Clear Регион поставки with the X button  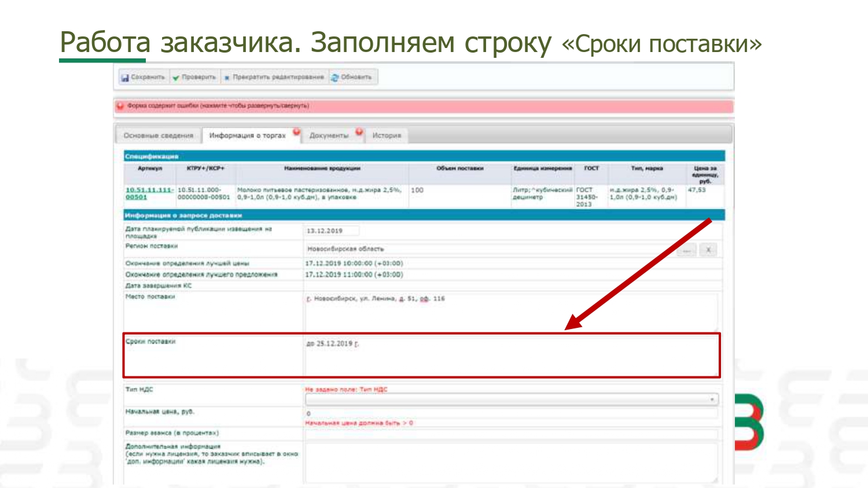(x=708, y=250)
